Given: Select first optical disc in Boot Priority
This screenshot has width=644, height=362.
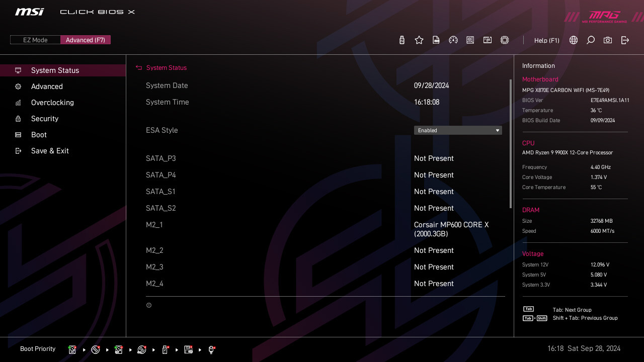Looking at the screenshot, I should [x=96, y=349].
